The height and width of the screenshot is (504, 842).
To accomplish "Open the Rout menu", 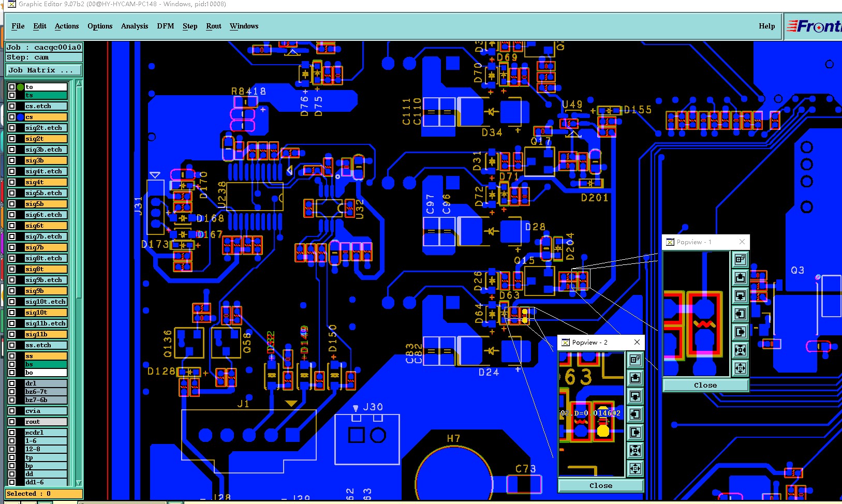I will click(214, 26).
